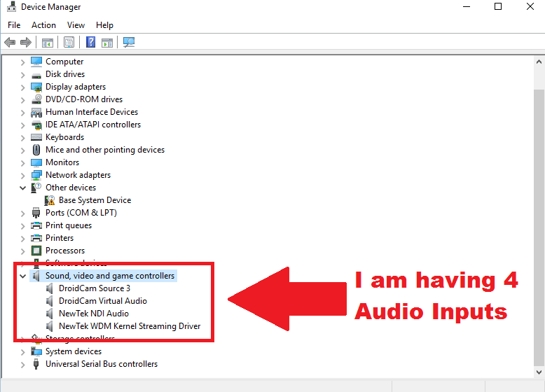The image size is (545, 392).
Task: Click the scrollbar down arrow
Action: tap(539, 372)
